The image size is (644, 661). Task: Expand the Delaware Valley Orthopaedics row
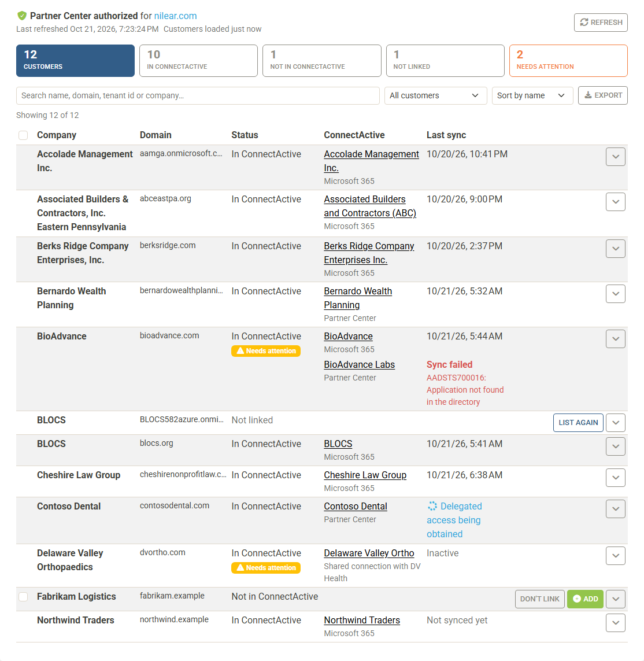pyautogui.click(x=615, y=556)
